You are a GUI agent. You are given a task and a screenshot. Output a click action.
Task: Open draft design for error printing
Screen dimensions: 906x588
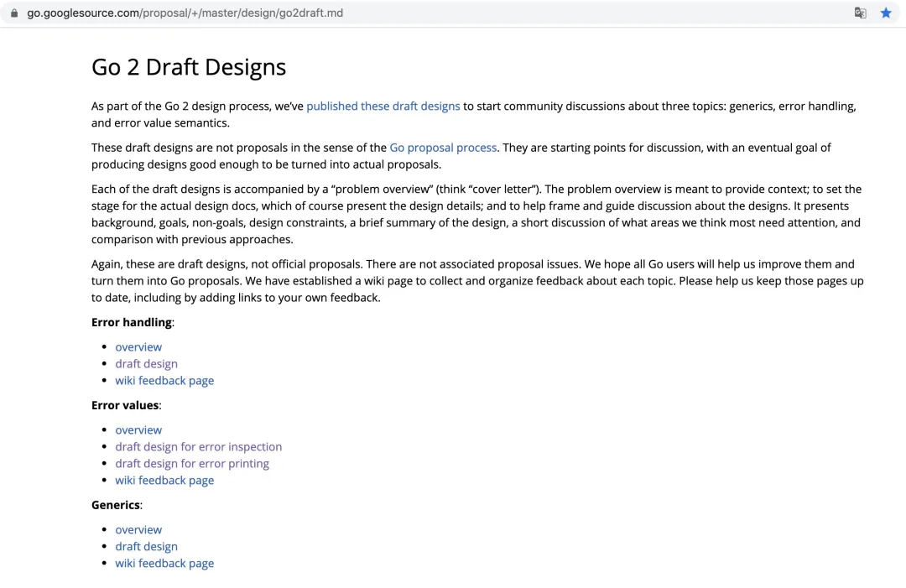click(192, 464)
